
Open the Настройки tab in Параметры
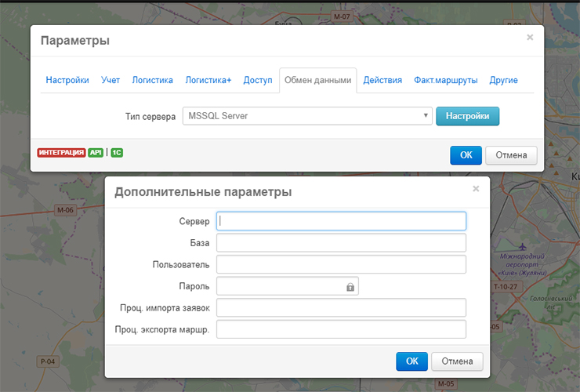pyautogui.click(x=67, y=80)
